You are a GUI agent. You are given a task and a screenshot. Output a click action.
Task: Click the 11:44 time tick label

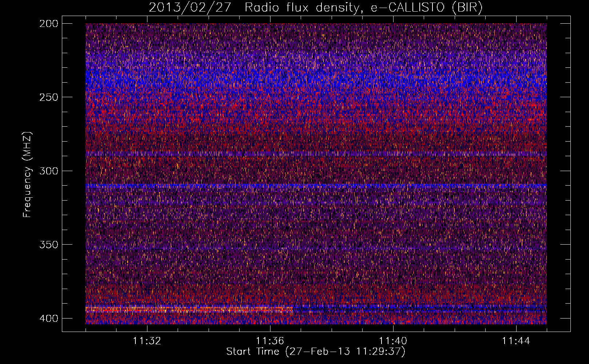516,341
